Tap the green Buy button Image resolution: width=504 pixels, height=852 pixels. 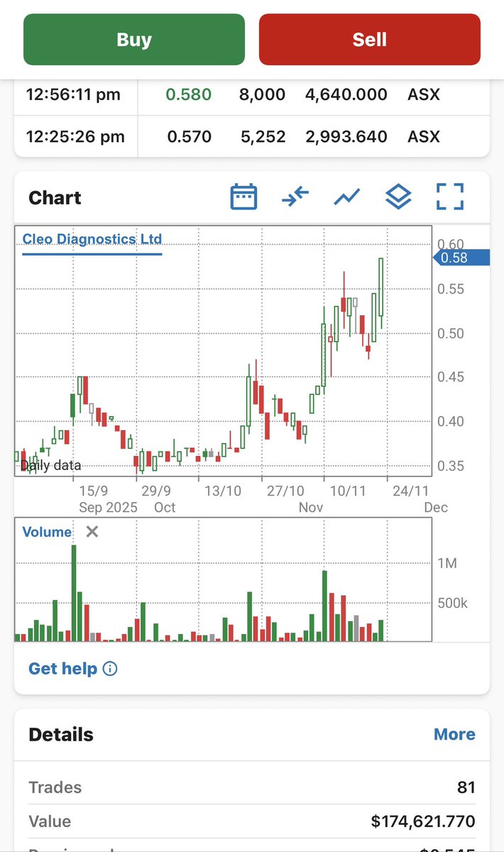[134, 40]
